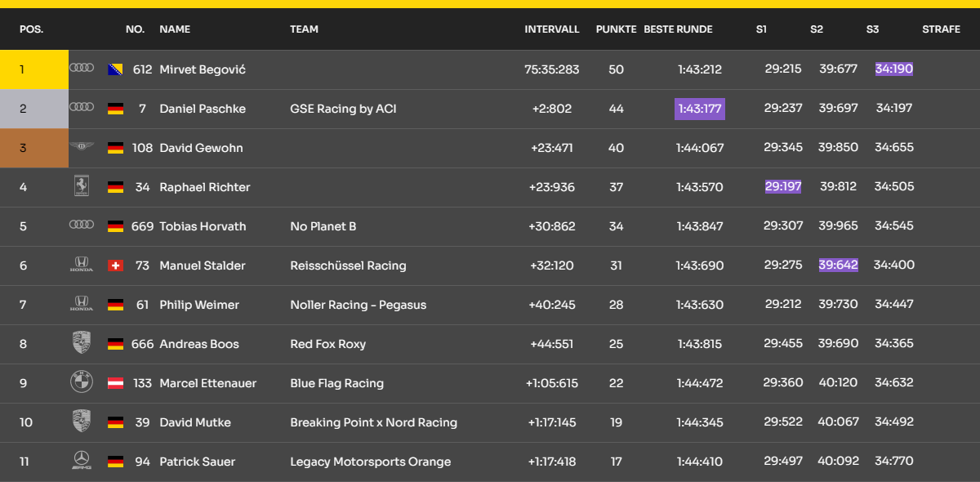The height and width of the screenshot is (482, 980).
Task: Click the Honda logo in Manuel Stalder's row
Action: [82, 265]
